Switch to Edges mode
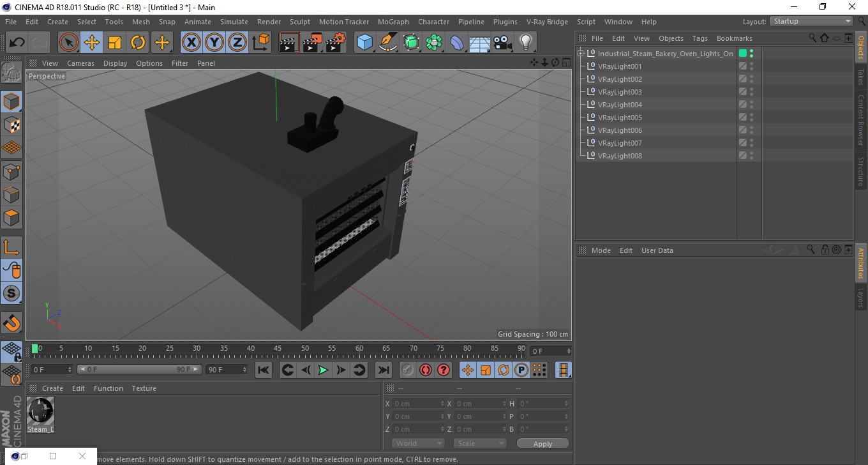The image size is (868, 465). click(x=11, y=194)
